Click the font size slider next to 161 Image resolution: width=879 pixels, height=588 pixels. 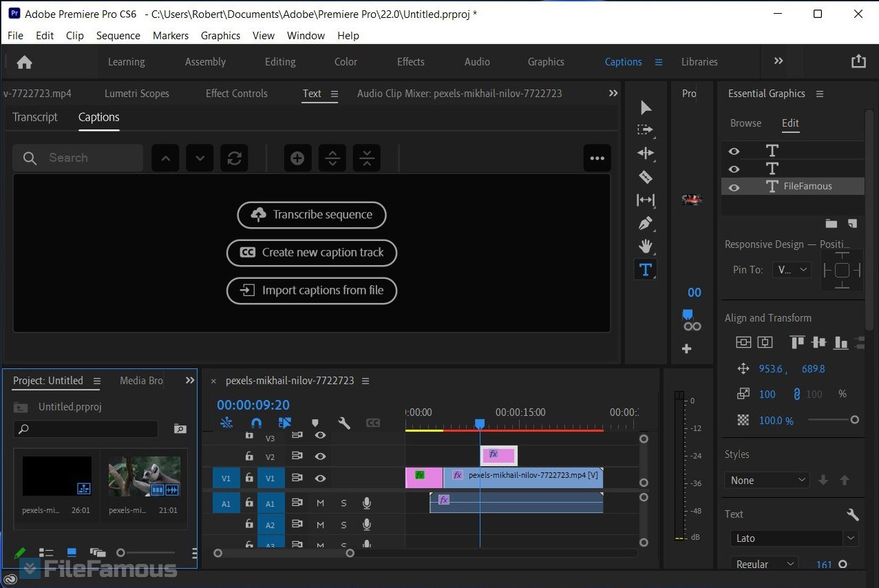click(843, 565)
